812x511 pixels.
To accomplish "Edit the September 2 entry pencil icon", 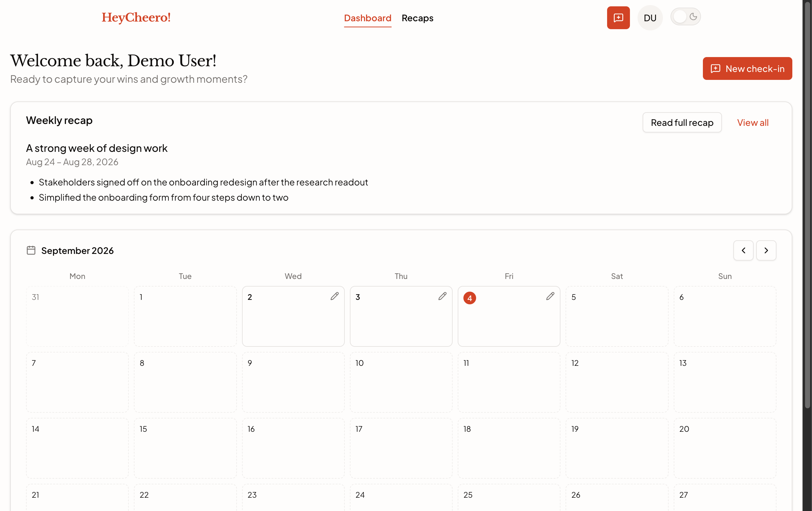I will click(334, 296).
